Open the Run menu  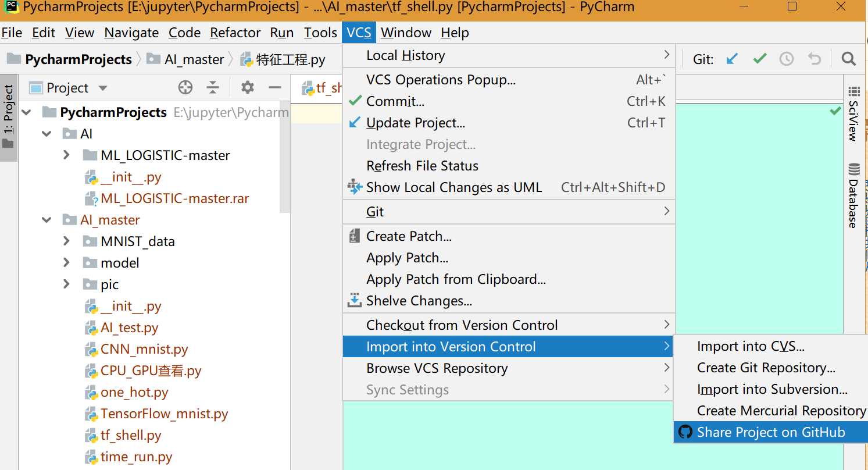(282, 33)
